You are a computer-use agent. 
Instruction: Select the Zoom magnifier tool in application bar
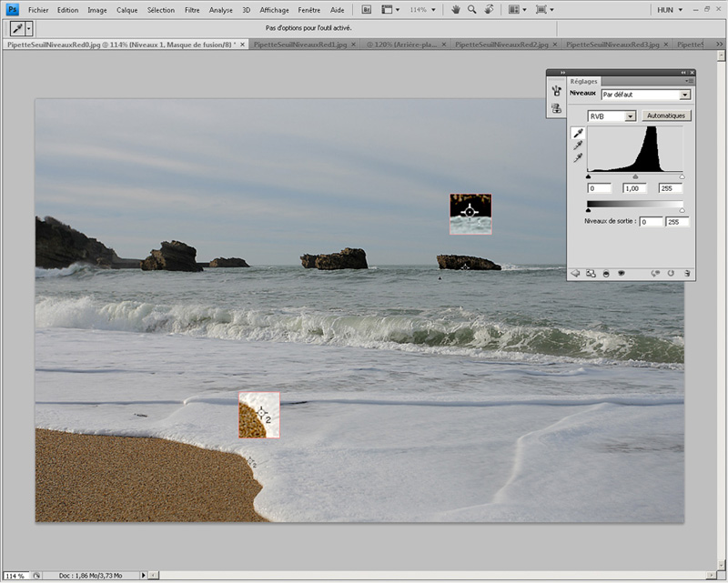[x=472, y=10]
